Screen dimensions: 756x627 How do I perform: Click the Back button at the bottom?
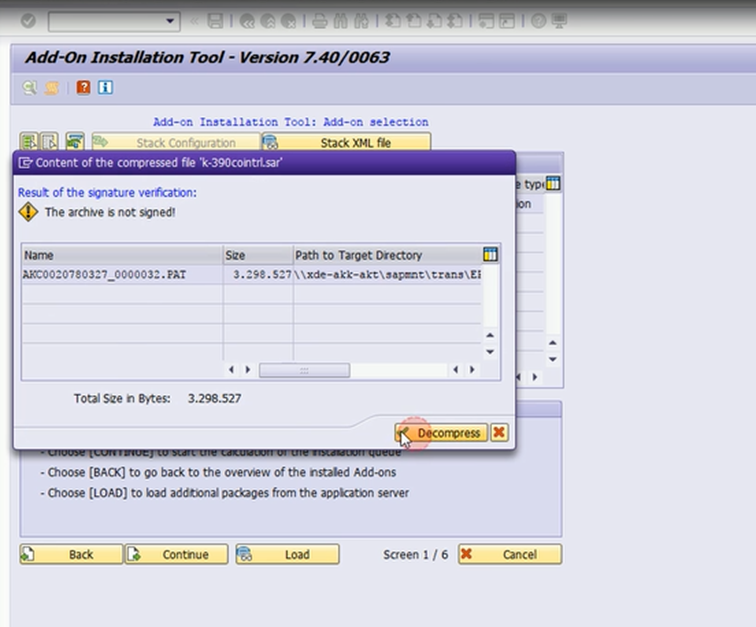pos(71,554)
